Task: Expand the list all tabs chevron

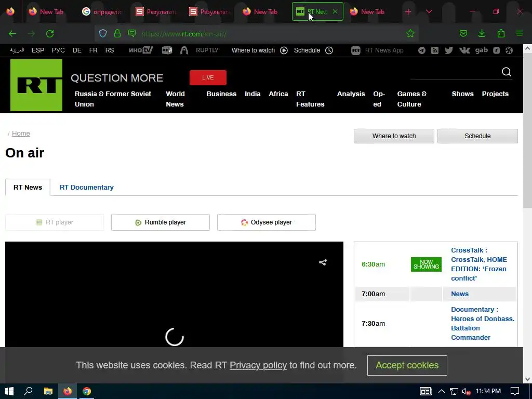Action: [x=429, y=12]
